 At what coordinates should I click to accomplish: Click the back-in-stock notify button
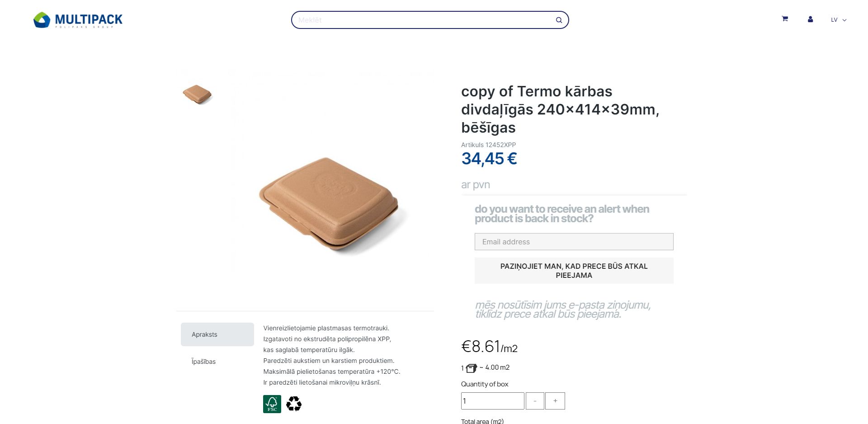(x=574, y=271)
